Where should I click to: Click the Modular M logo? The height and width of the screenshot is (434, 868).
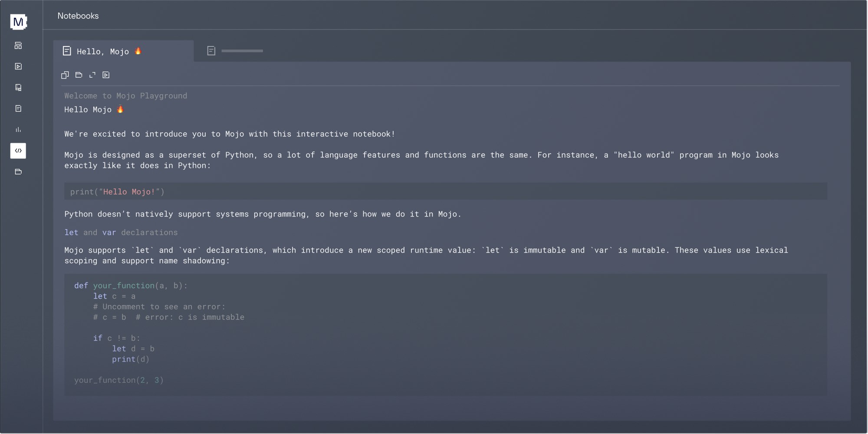tap(18, 22)
